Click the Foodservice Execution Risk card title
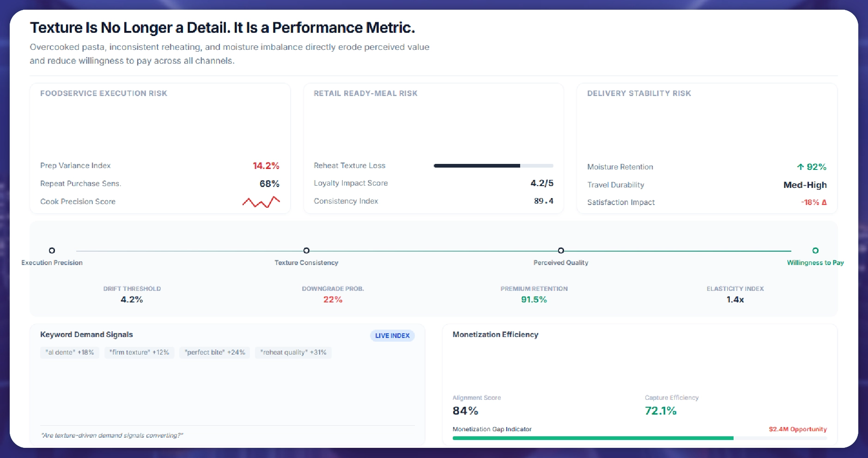Viewport: 868px width, 458px height. tap(103, 93)
